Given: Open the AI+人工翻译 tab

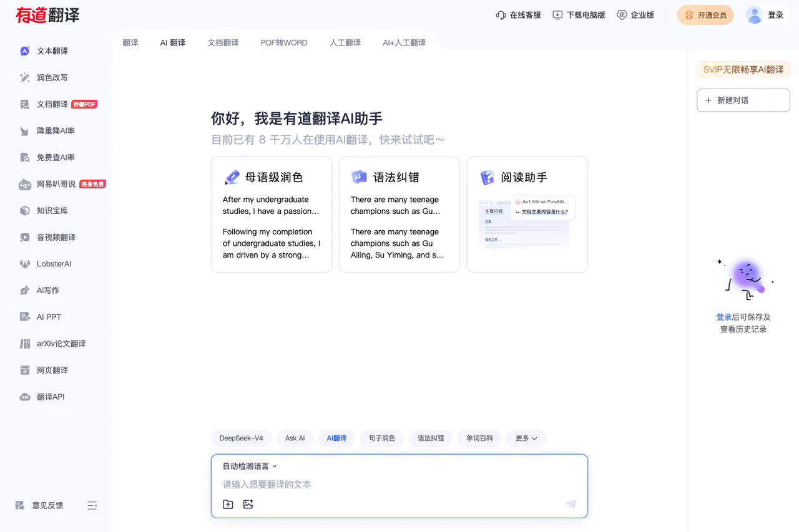Looking at the screenshot, I should click(404, 43).
